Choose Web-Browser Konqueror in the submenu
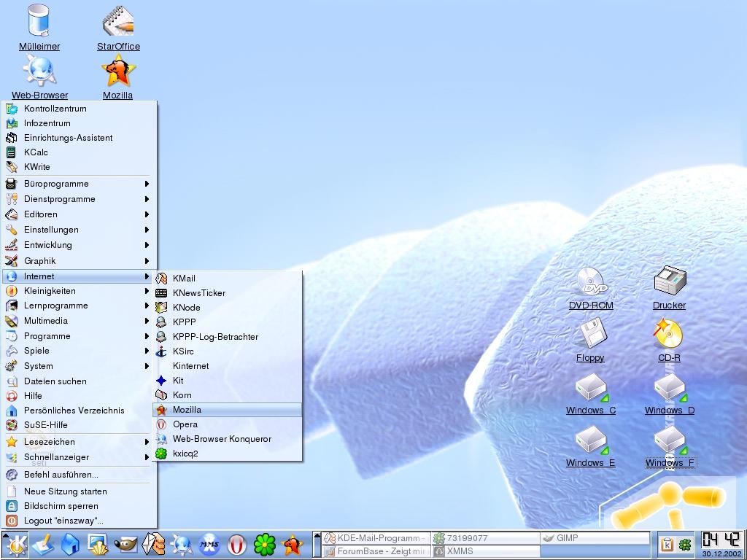This screenshot has width=747, height=560. (x=228, y=439)
